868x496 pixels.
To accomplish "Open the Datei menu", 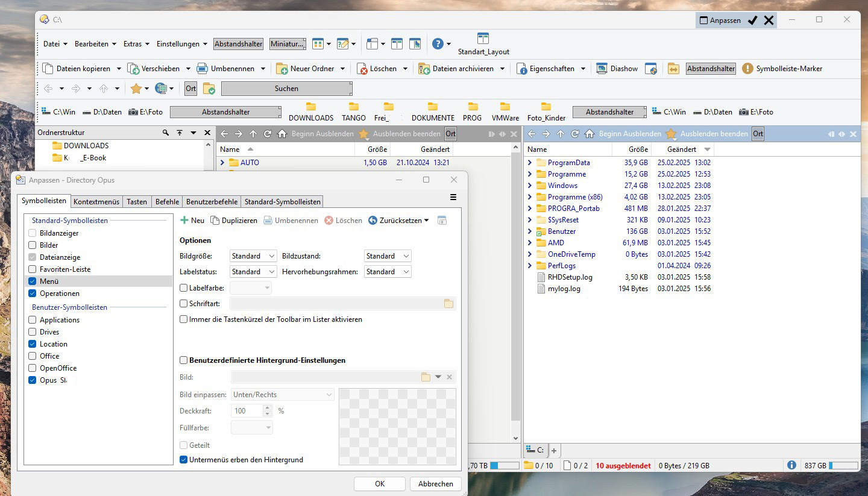I will 55,44.
